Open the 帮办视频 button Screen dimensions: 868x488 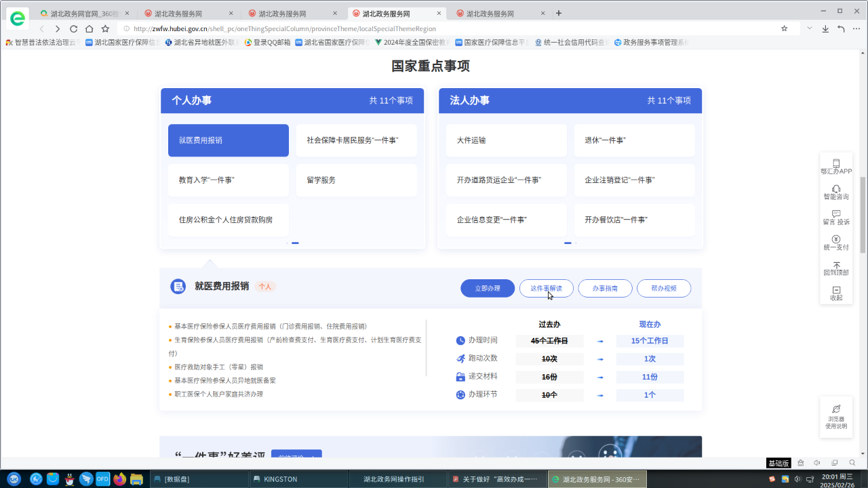click(x=663, y=288)
